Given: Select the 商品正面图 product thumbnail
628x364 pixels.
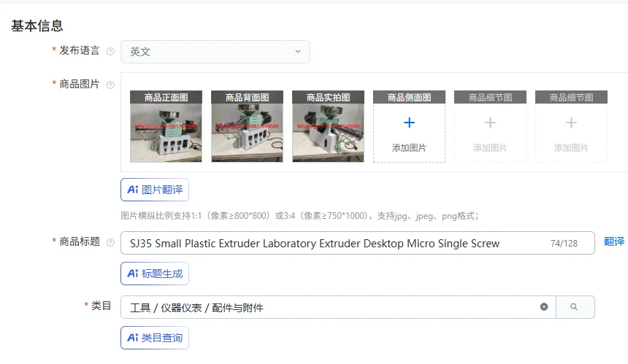Looking at the screenshot, I should pos(166,126).
